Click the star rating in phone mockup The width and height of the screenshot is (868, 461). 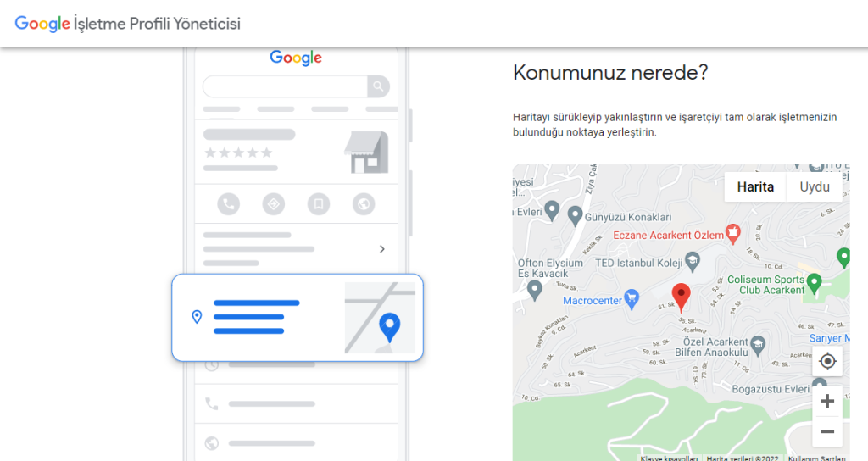click(238, 153)
